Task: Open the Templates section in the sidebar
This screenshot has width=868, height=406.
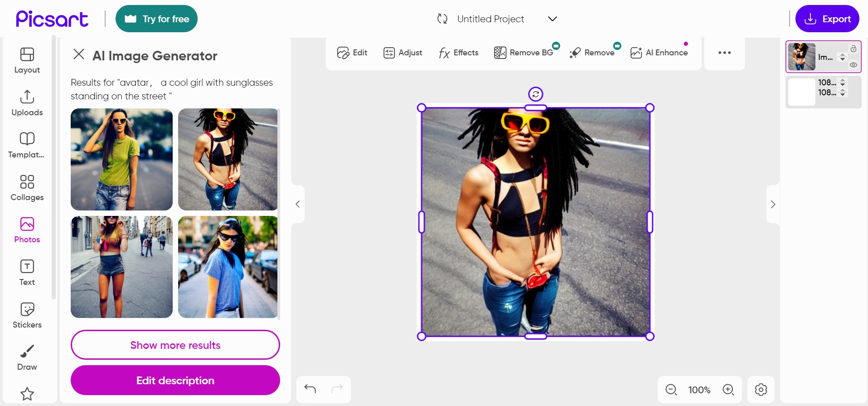Action: [27, 145]
